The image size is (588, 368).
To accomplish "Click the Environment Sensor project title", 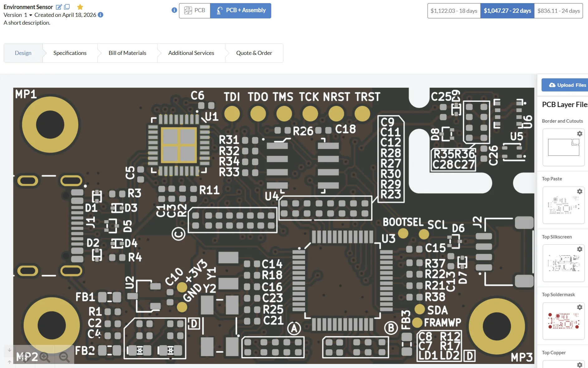I will [x=28, y=7].
